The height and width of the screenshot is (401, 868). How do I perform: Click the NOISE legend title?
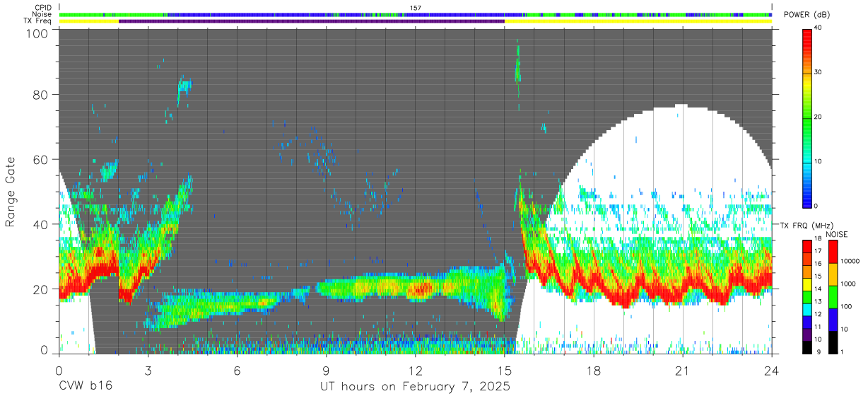(836, 234)
